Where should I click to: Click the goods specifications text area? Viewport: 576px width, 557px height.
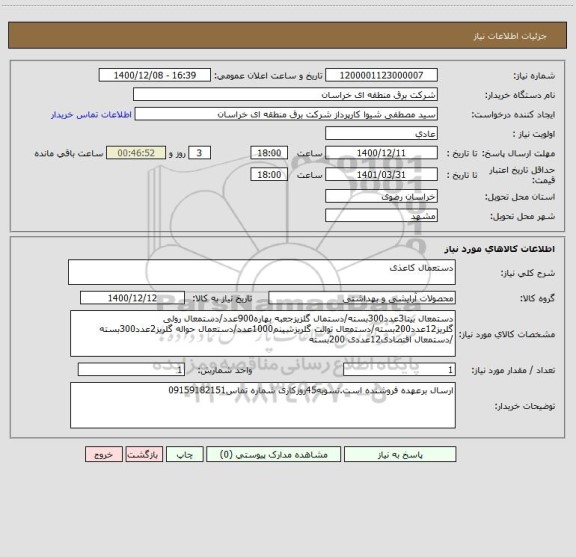(263, 334)
